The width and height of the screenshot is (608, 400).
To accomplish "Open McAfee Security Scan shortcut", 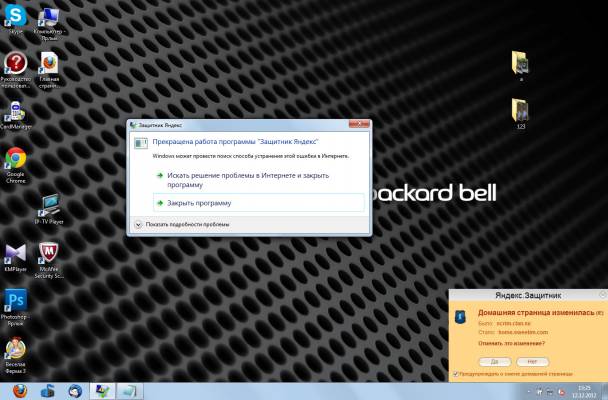I will tap(49, 260).
